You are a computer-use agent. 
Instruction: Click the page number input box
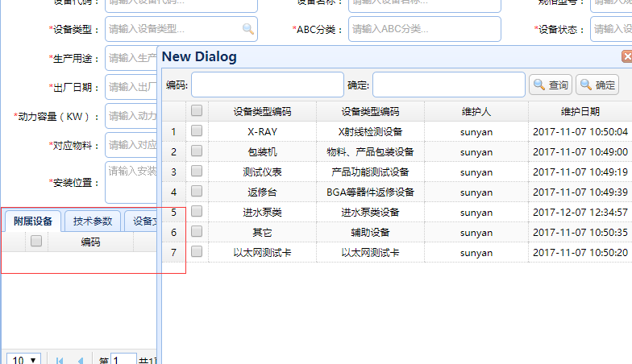123,360
